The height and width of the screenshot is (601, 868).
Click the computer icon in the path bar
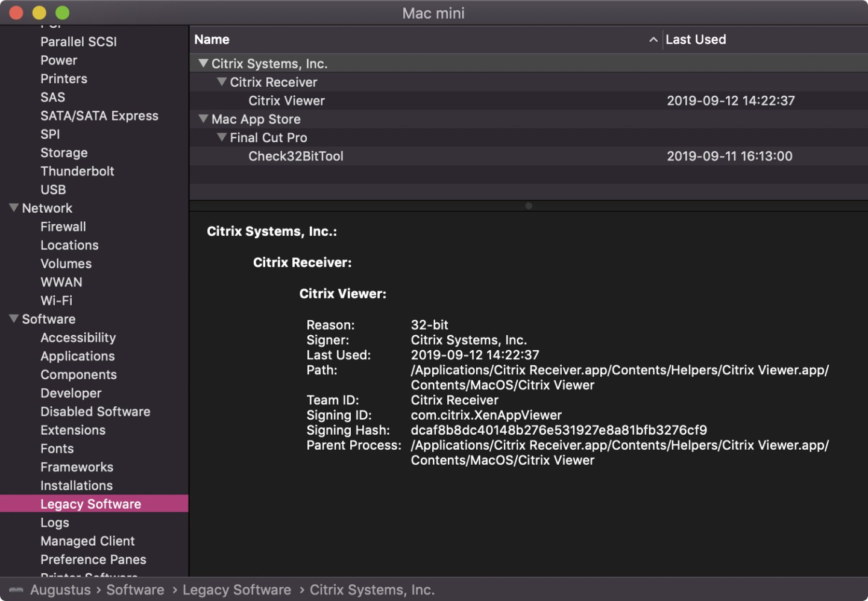[16, 590]
